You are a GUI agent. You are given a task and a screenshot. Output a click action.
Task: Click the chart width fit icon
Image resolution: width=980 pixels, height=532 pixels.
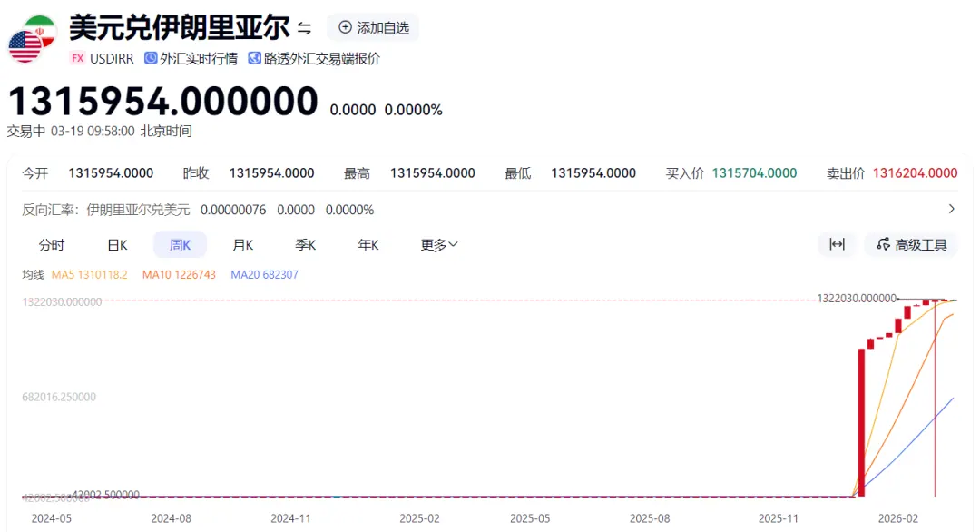pyautogui.click(x=837, y=244)
